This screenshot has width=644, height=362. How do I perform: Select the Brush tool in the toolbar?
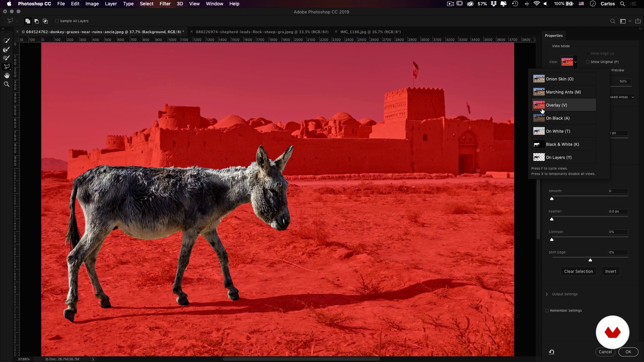click(x=6, y=58)
